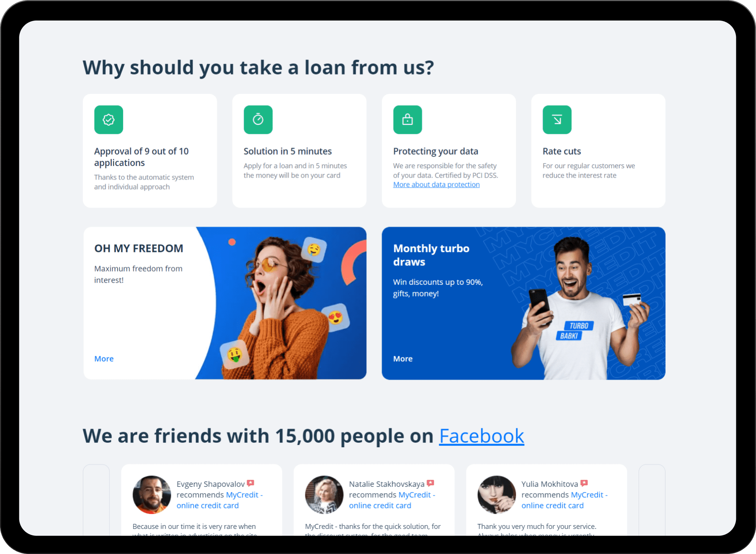Click recommendation flag icon beside Yulia Mokhitova
This screenshot has width=756, height=554.
pos(584,483)
